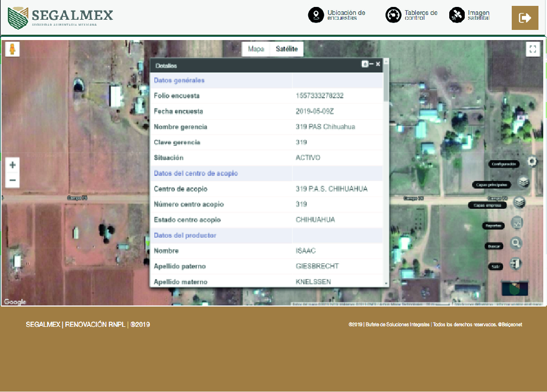Collapse the Detalles panel with minimize
The image size is (547, 392).
(x=371, y=65)
